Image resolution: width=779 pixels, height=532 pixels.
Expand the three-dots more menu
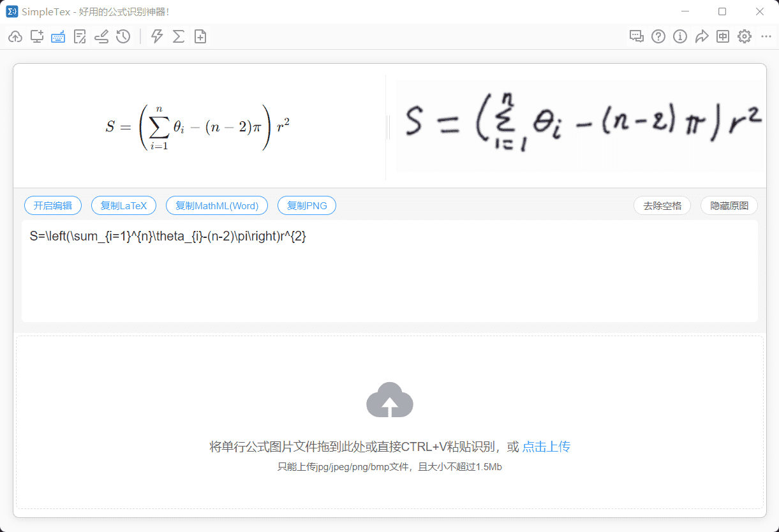(766, 37)
